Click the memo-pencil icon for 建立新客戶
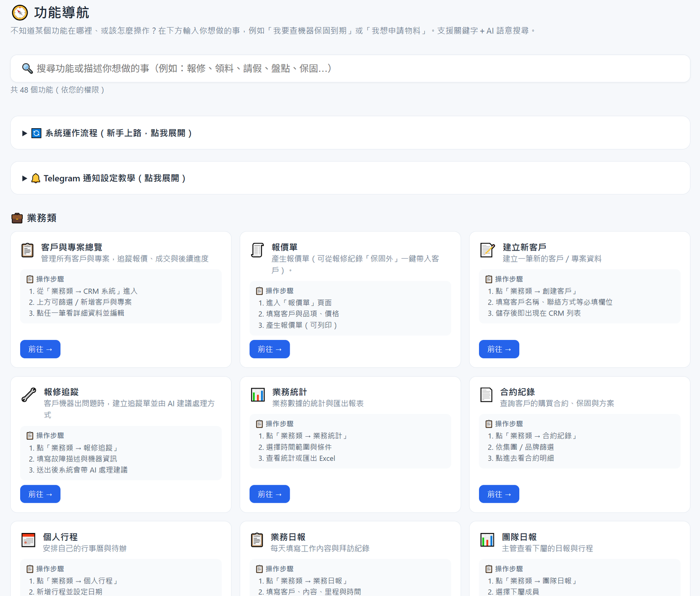This screenshot has width=700, height=596. pos(487,250)
